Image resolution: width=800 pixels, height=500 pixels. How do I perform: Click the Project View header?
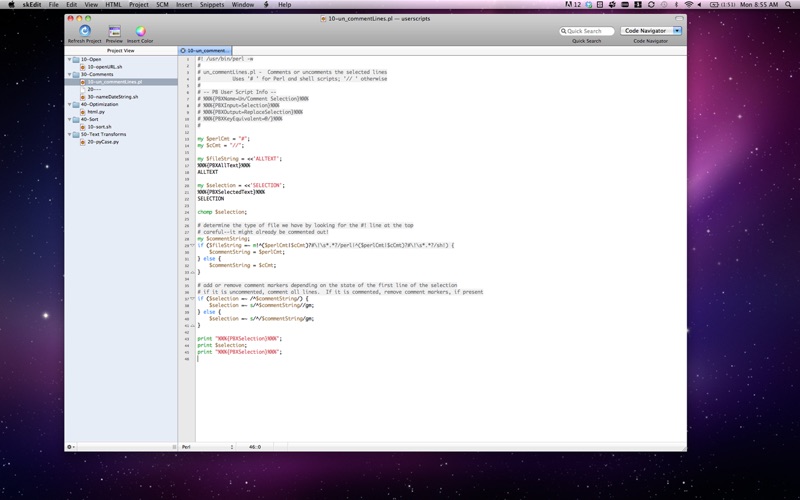pos(121,51)
